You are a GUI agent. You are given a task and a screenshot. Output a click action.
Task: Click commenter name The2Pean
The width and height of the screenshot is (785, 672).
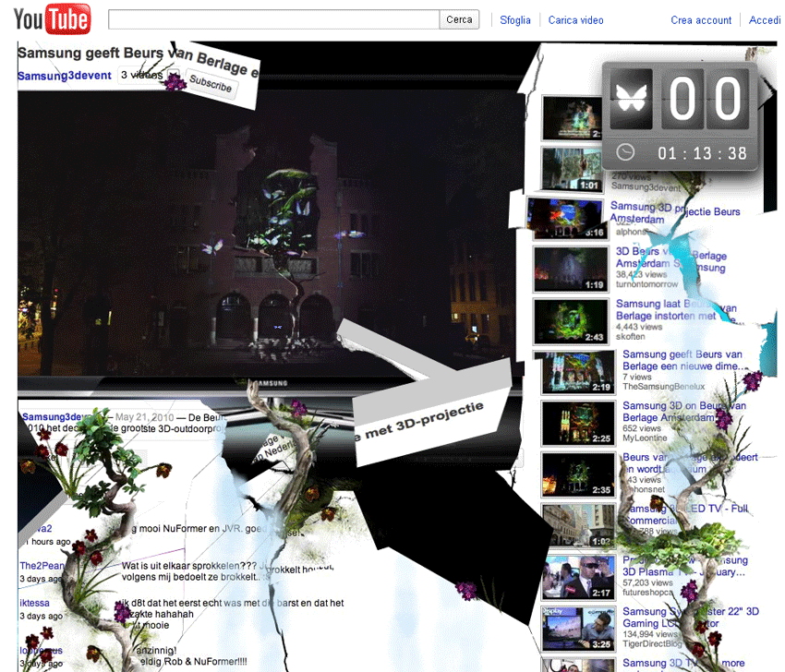[x=42, y=566]
